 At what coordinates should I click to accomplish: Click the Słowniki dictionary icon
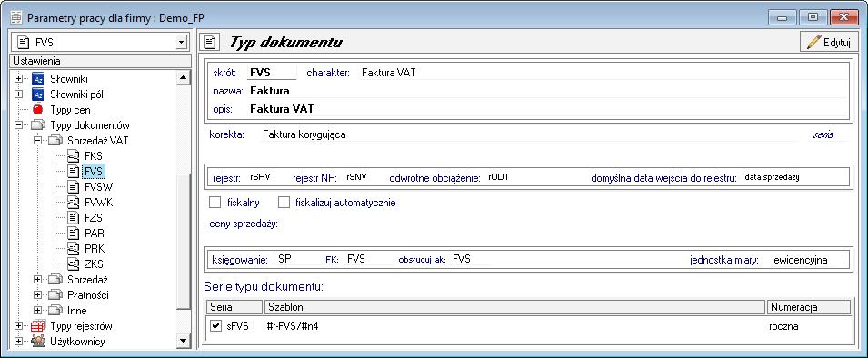coord(37,79)
